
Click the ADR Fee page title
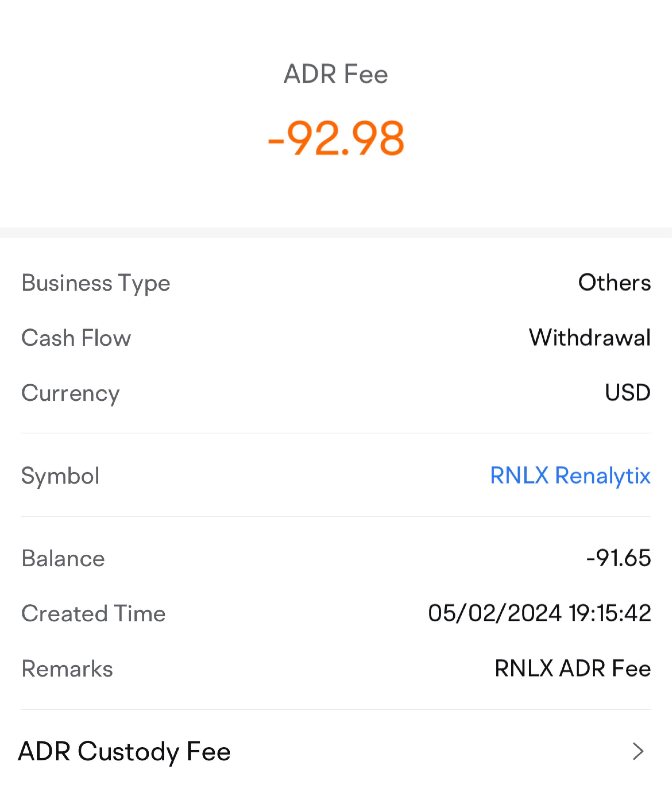pyautogui.click(x=336, y=74)
